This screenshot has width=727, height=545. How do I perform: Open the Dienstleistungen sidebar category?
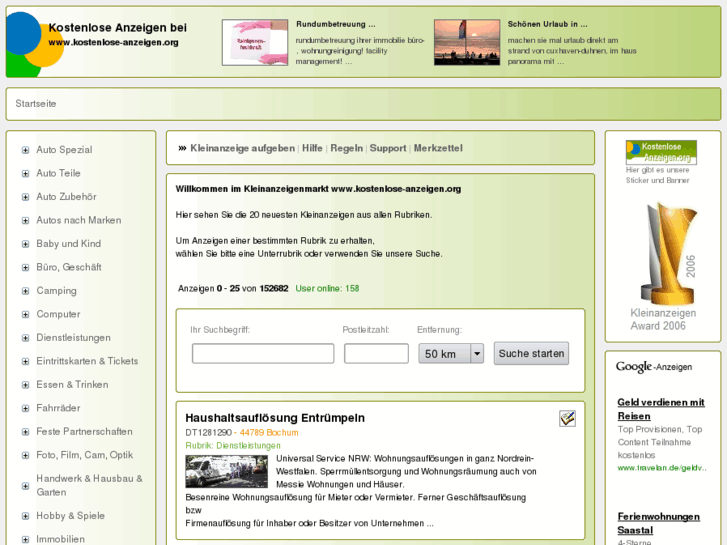(73, 338)
